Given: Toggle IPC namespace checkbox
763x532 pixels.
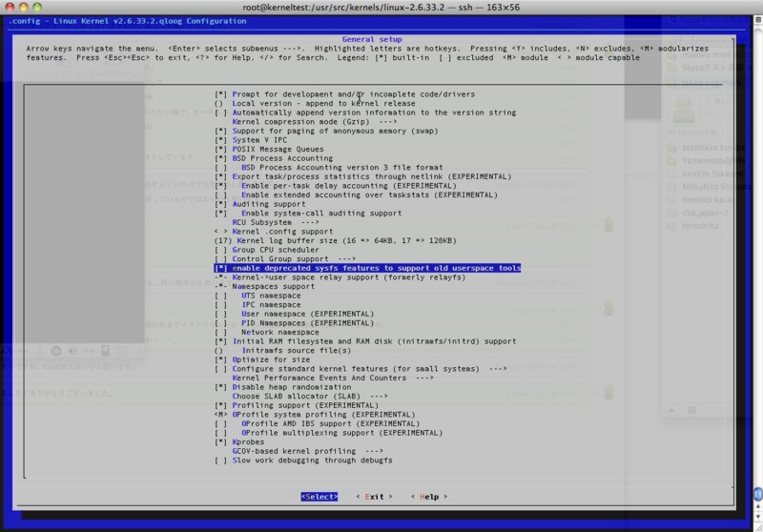Looking at the screenshot, I should pos(220,305).
